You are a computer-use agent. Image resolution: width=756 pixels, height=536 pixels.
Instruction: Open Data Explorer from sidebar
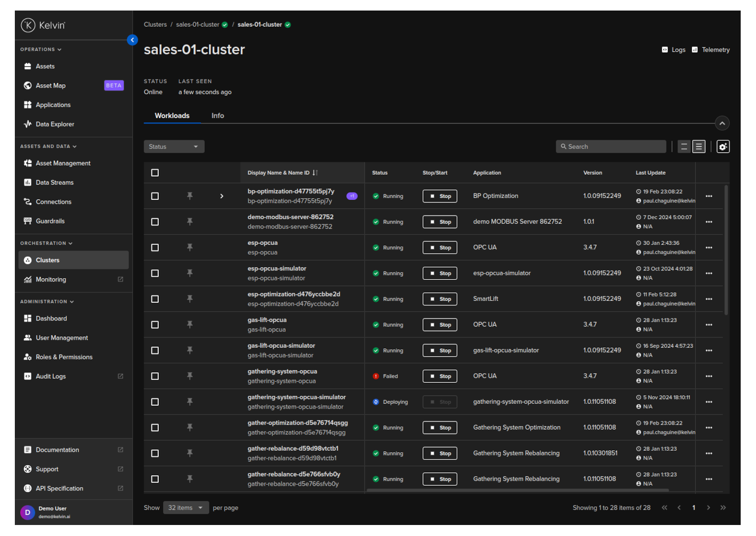pyautogui.click(x=55, y=124)
